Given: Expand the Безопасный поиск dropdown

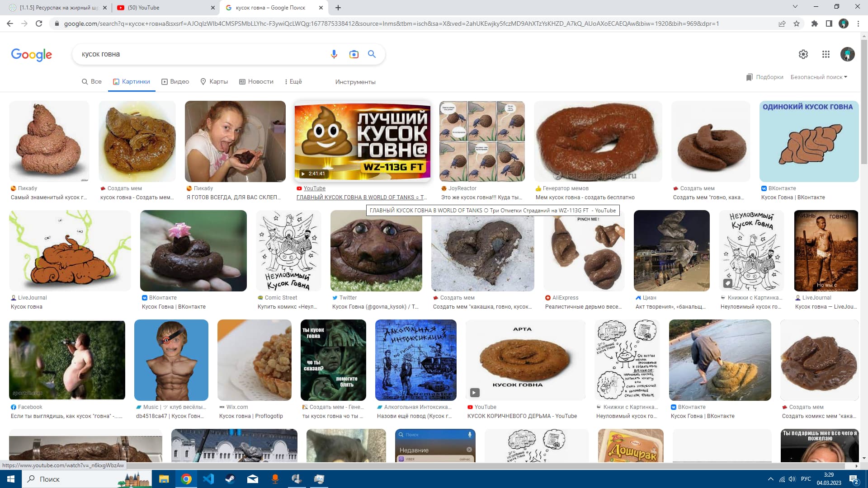Looking at the screenshot, I should [x=819, y=77].
